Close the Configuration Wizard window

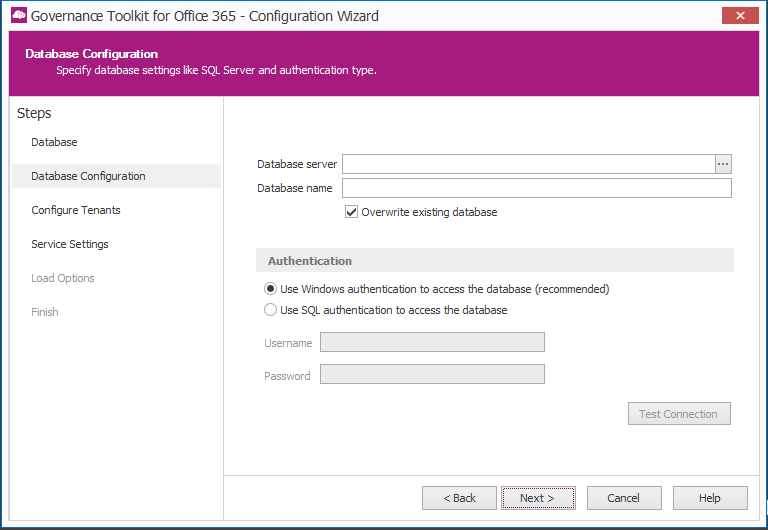coord(740,16)
